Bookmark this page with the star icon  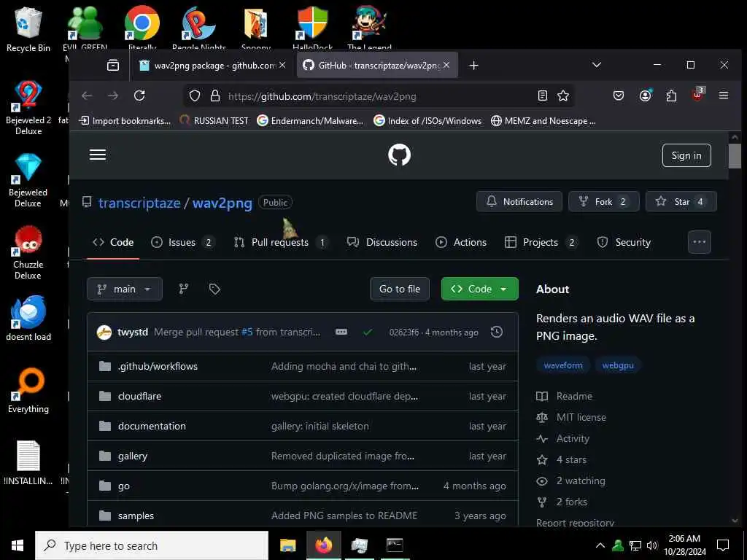[563, 96]
